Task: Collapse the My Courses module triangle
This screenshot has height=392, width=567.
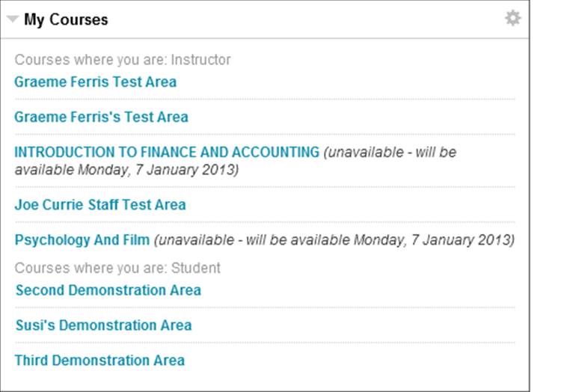Action: tap(13, 19)
